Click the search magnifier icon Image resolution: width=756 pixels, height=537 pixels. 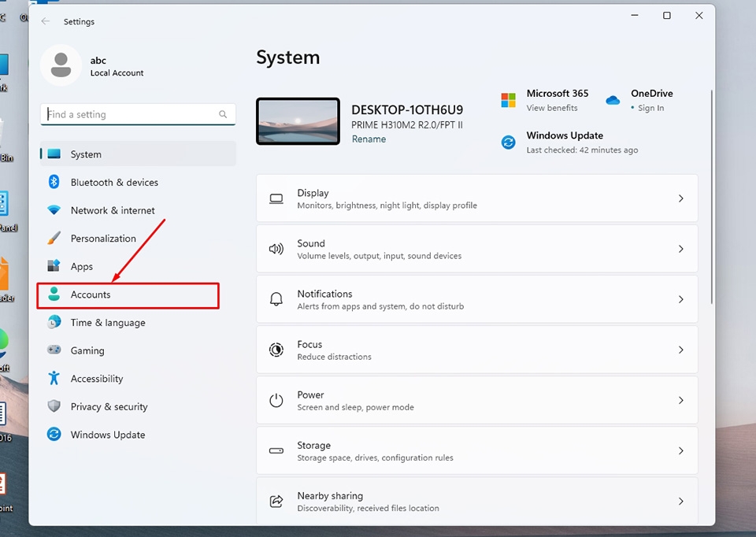(x=223, y=114)
